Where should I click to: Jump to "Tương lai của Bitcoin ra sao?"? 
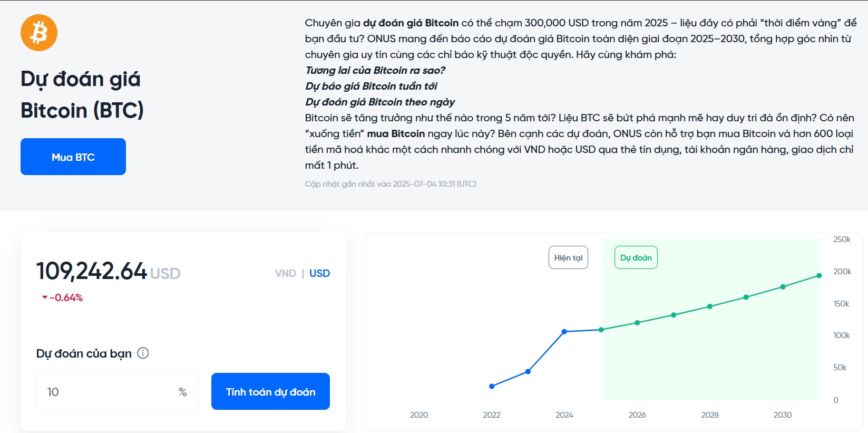click(375, 70)
